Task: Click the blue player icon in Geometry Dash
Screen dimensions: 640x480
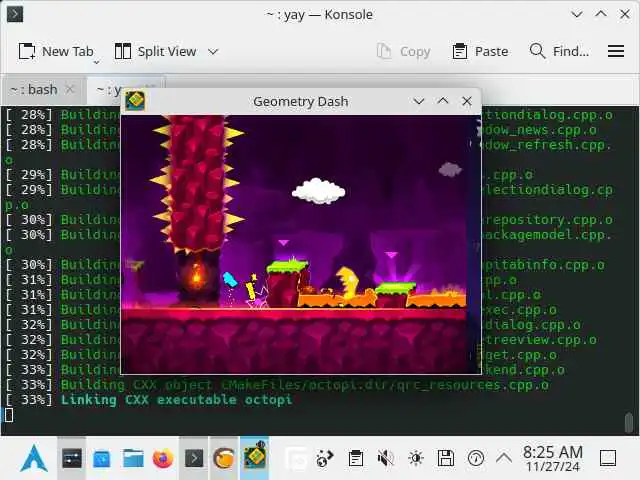Action: tap(230, 279)
